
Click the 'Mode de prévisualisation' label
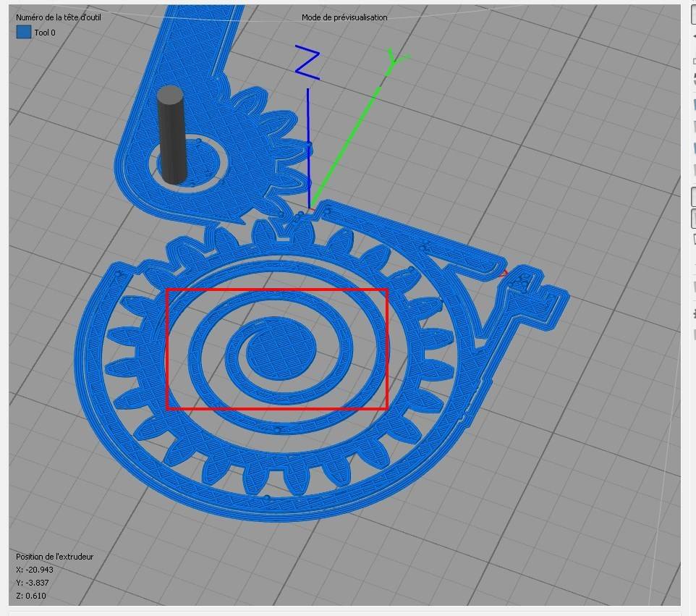pyautogui.click(x=344, y=17)
